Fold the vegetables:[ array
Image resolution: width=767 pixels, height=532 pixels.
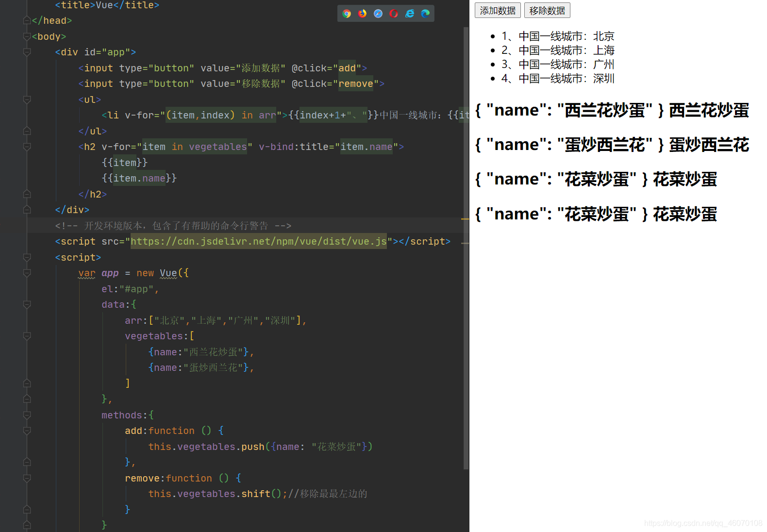pos(27,336)
